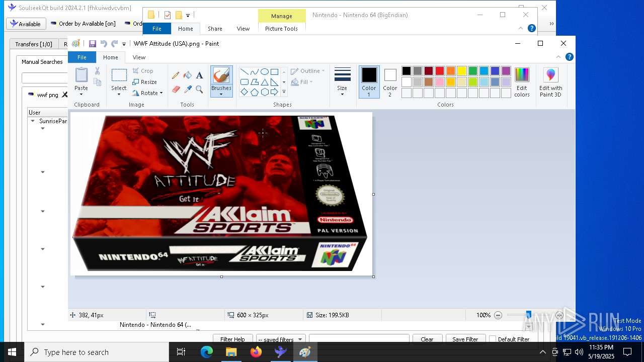The image size is (644, 362).
Task: Select the Paint Home tab
Action: [111, 57]
